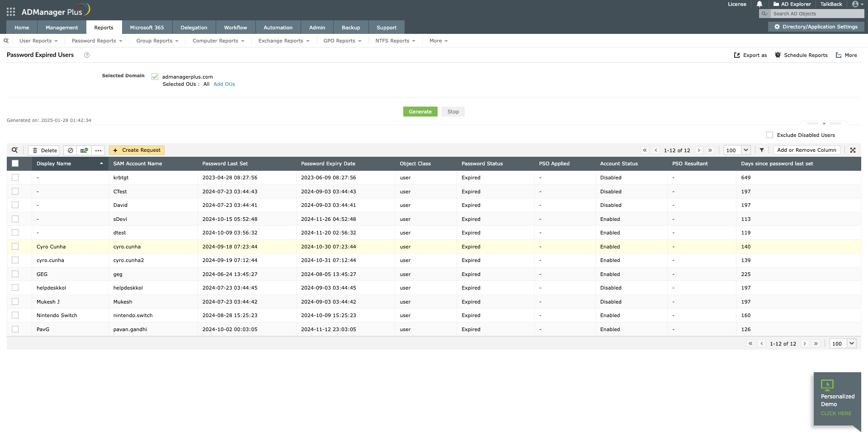Expand the Password Reports dropdown
This screenshot has width=868, height=435.
(97, 41)
